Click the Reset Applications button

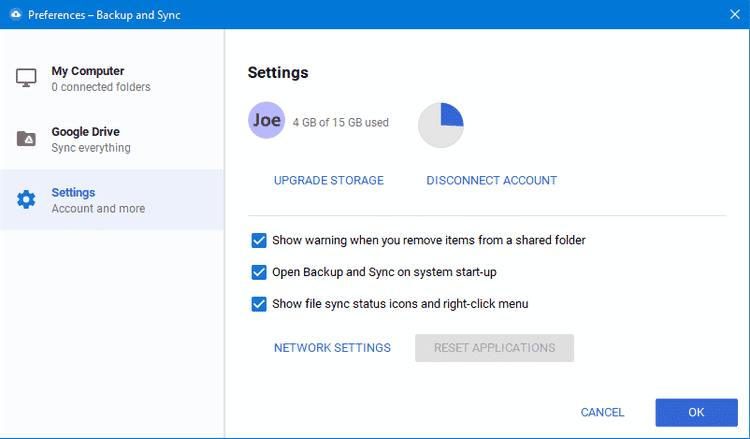[495, 348]
